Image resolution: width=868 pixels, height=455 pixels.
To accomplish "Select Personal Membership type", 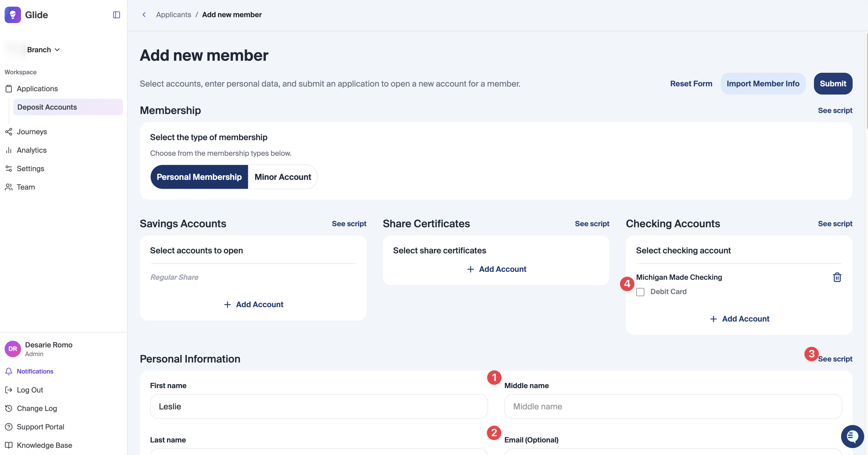I will 199,177.
